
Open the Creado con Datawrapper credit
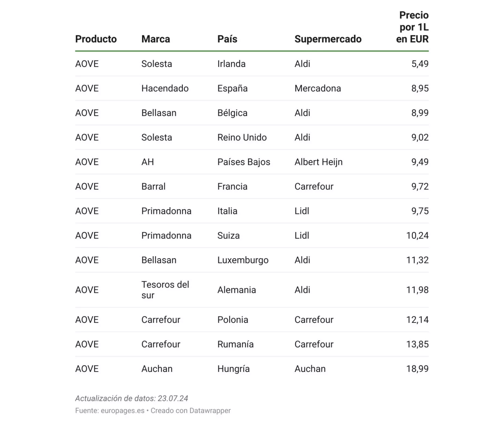click(191, 411)
